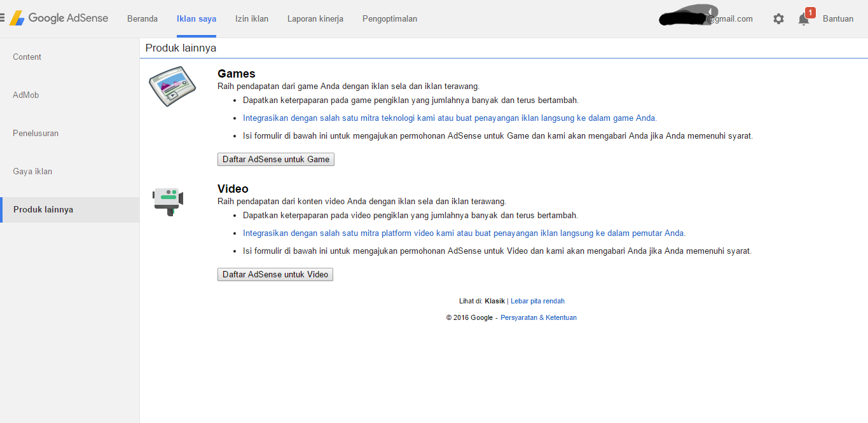Click the 'Lihat di:' label
The height and width of the screenshot is (423, 868).
(x=471, y=302)
